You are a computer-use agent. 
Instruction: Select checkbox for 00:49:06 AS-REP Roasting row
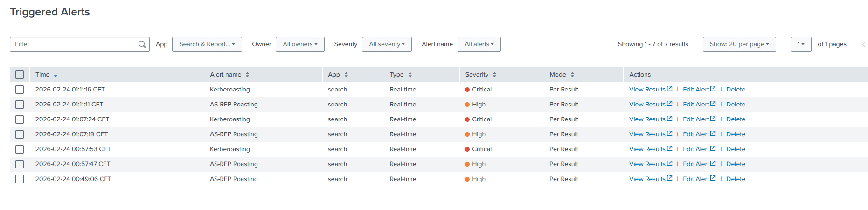pyautogui.click(x=20, y=179)
